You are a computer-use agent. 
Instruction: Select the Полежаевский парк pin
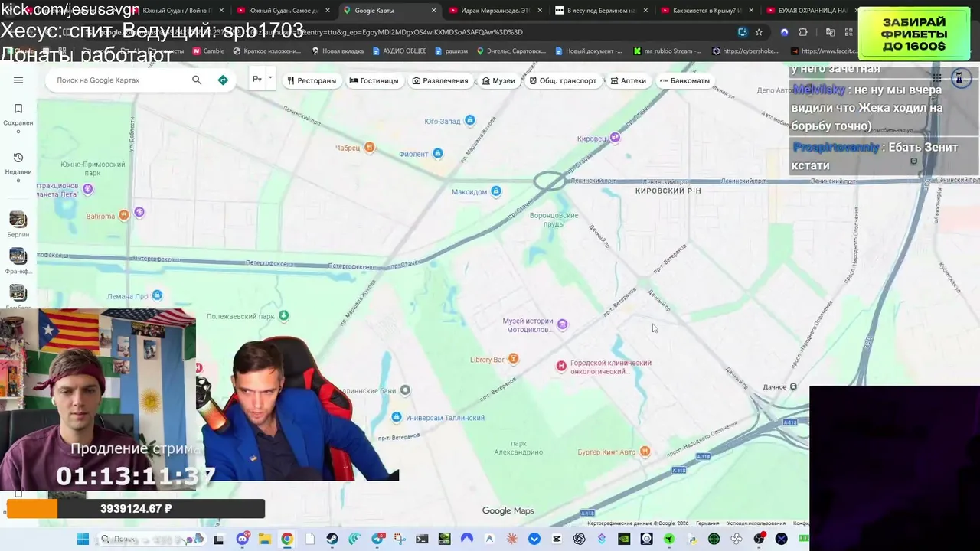coord(284,315)
